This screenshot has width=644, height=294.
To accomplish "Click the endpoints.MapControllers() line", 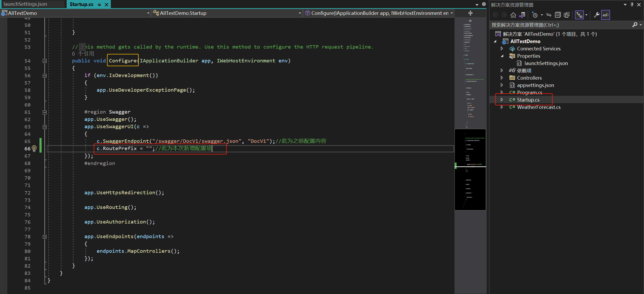I will [x=138, y=251].
